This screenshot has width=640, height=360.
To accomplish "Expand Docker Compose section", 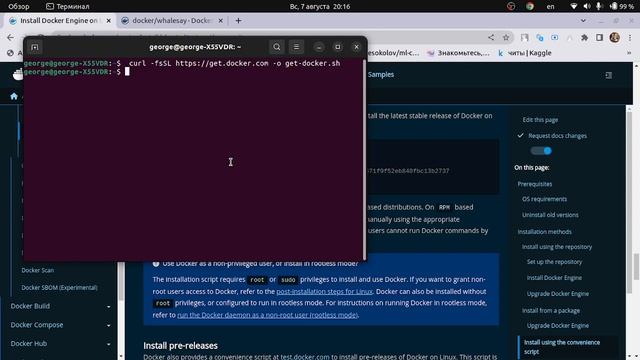I will 60,325.
